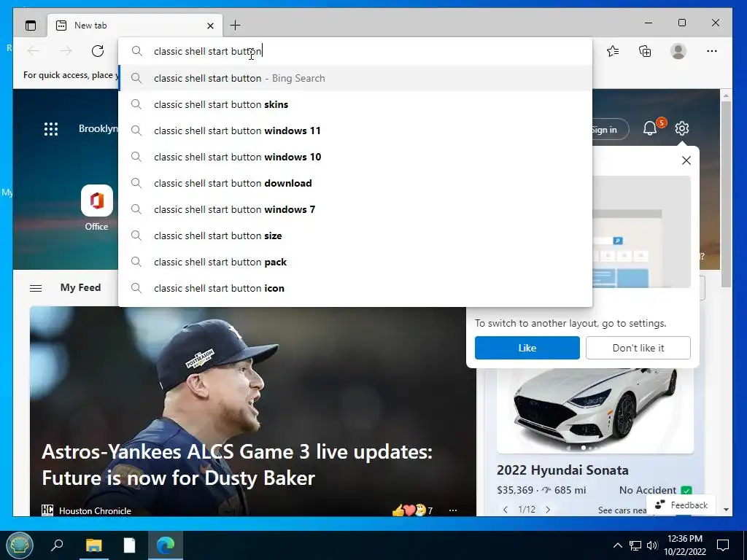Select the 'classic shell start button - Bing Search' suggestion

(355, 78)
